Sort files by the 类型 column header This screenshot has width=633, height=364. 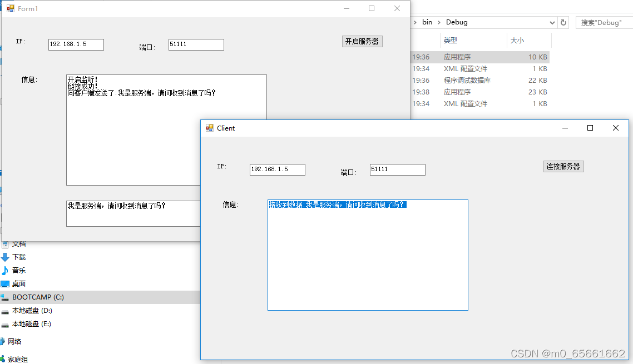pos(451,41)
